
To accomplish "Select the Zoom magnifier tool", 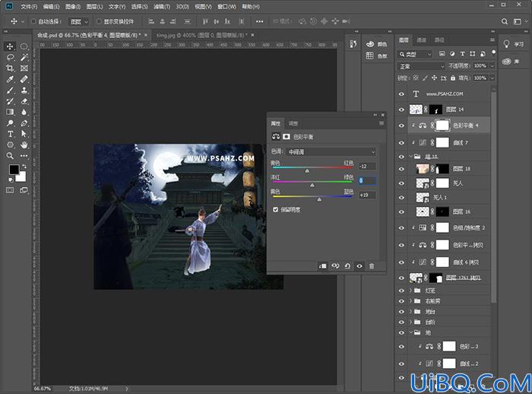I will coord(10,156).
